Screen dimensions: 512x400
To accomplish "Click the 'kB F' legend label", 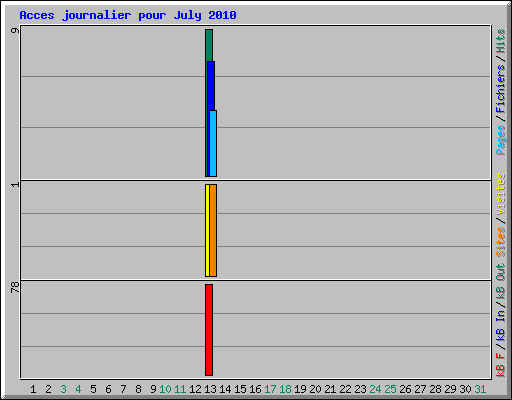I will click(x=501, y=365).
